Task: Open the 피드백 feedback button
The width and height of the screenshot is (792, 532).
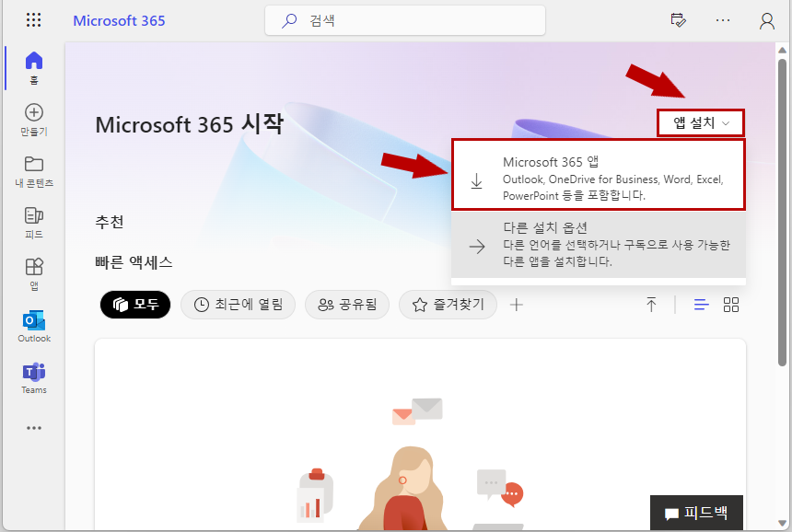Action: pos(696,513)
